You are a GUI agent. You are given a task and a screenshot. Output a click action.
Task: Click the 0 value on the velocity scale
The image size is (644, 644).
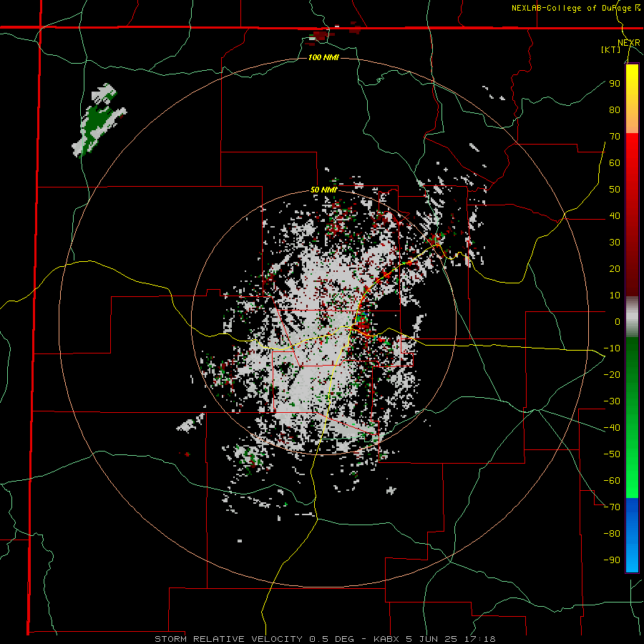tap(618, 322)
